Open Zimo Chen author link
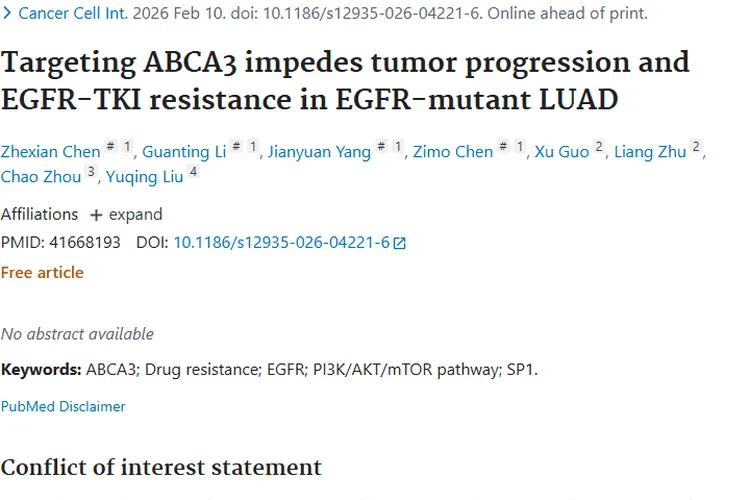This screenshot has height=500, width=750. pos(452,152)
